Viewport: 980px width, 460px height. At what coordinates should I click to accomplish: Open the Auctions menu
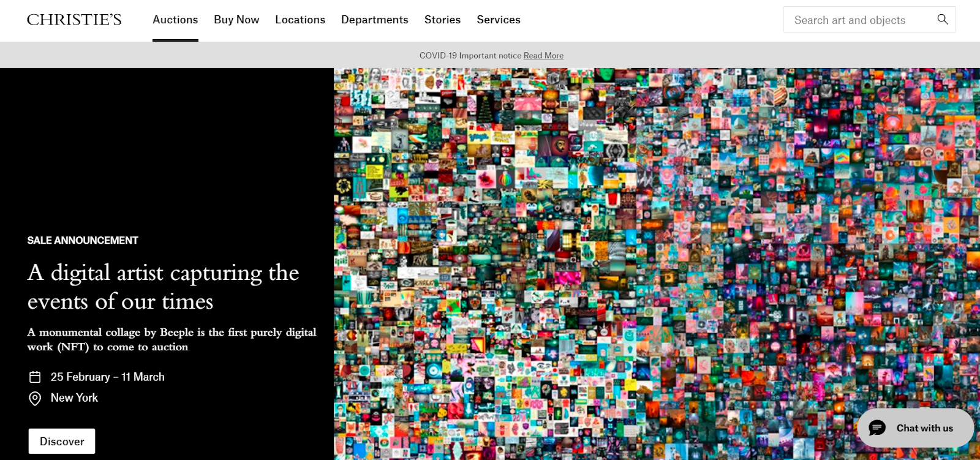coord(175,20)
